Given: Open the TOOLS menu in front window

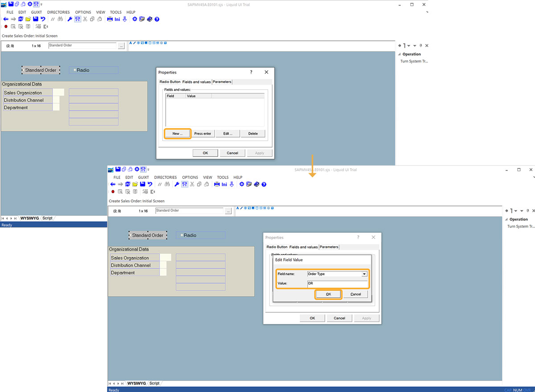Looking at the screenshot, I should 222,177.
